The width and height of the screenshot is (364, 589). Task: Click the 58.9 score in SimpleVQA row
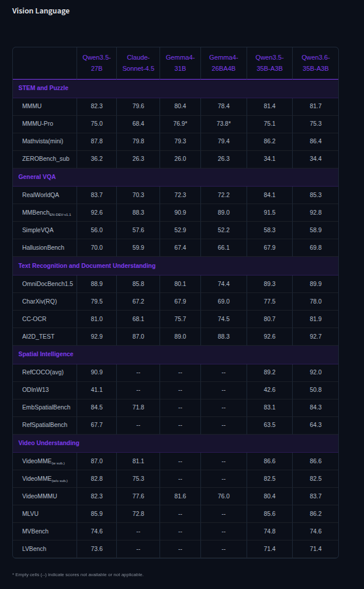(316, 230)
